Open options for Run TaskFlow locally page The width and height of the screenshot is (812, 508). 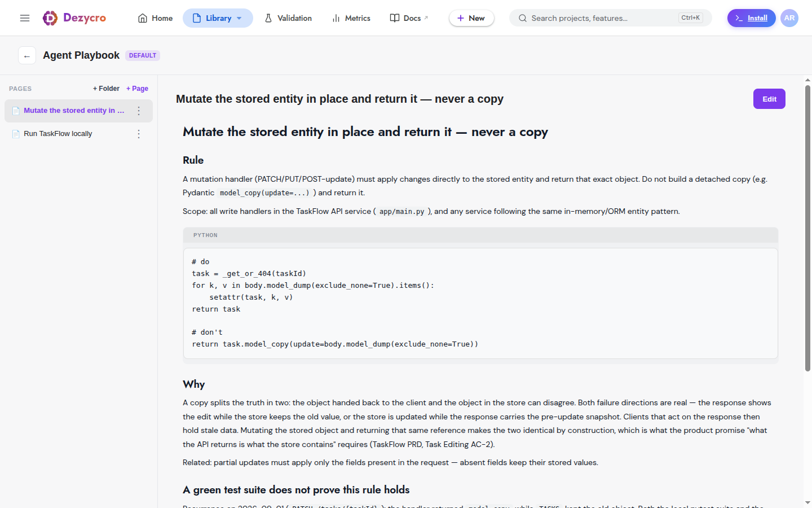pos(139,134)
